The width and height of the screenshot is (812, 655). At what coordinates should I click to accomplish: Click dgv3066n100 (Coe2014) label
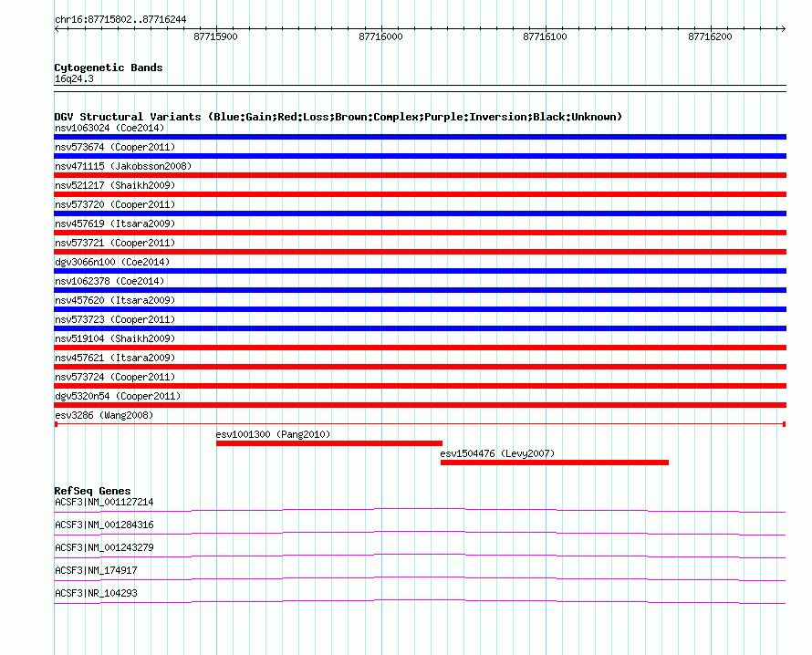click(x=112, y=262)
